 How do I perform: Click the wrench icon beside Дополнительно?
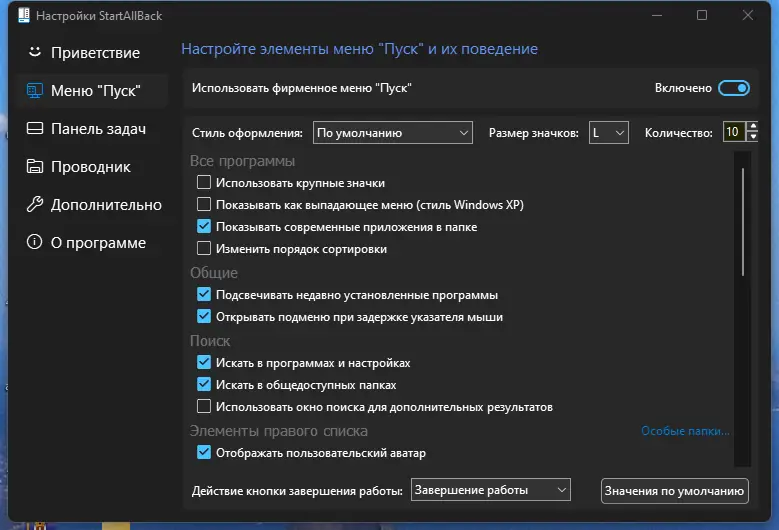[x=34, y=204]
